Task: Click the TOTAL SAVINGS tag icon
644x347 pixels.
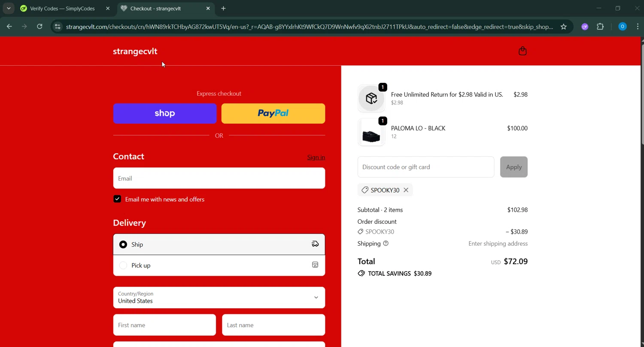Action: pos(361,274)
